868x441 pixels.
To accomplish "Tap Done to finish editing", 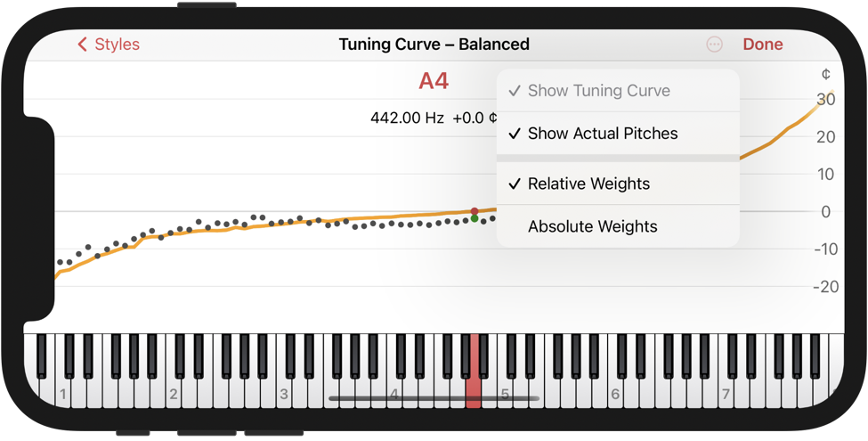I will 763,45.
